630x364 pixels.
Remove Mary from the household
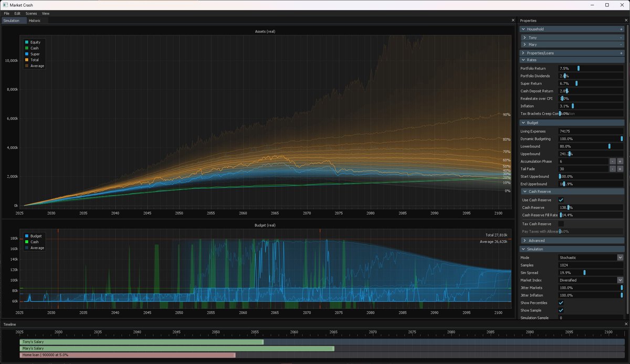621,45
